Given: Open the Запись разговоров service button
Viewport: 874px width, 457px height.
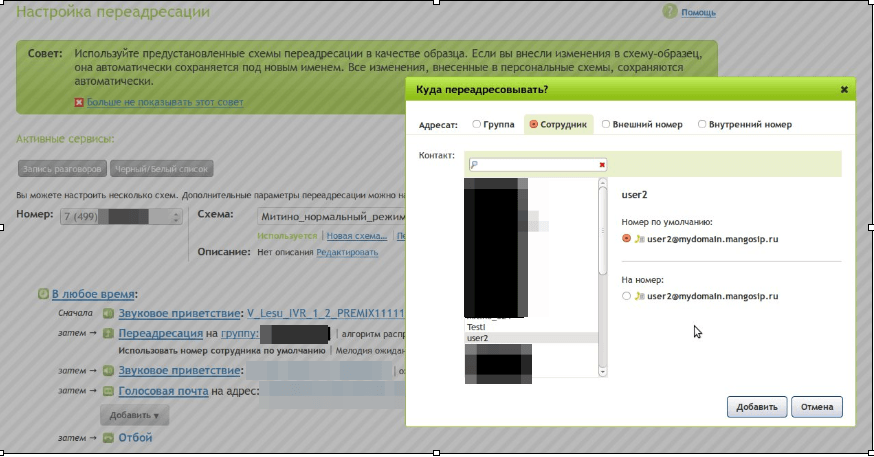Looking at the screenshot, I should (61, 169).
